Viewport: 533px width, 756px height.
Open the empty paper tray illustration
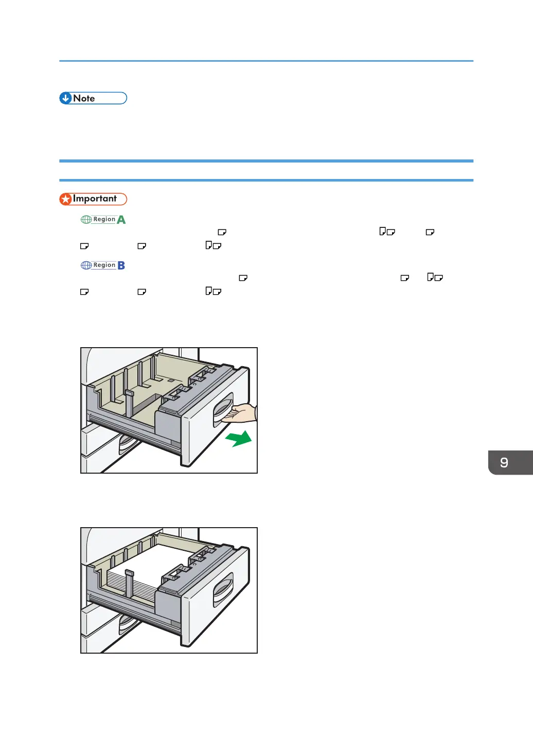[x=169, y=410]
